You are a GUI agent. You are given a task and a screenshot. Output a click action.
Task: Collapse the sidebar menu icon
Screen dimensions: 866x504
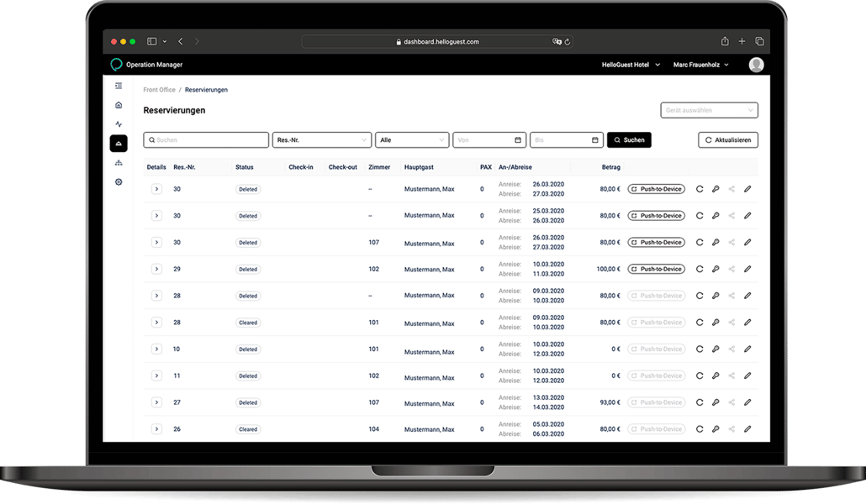119,87
